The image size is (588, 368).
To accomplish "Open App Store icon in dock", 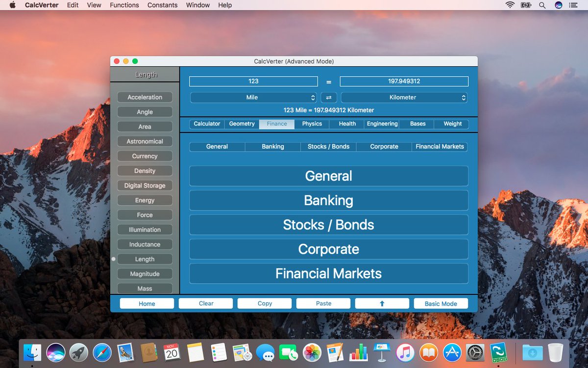I will [452, 352].
